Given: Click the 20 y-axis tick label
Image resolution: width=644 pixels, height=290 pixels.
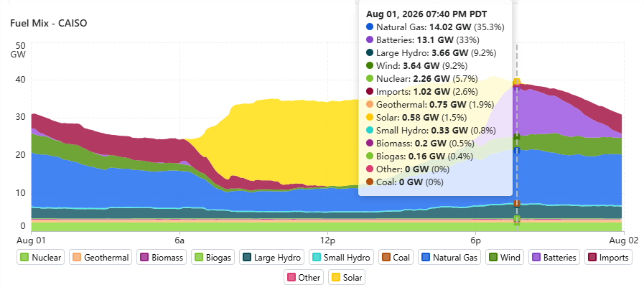Looking at the screenshot, I should [x=22, y=155].
